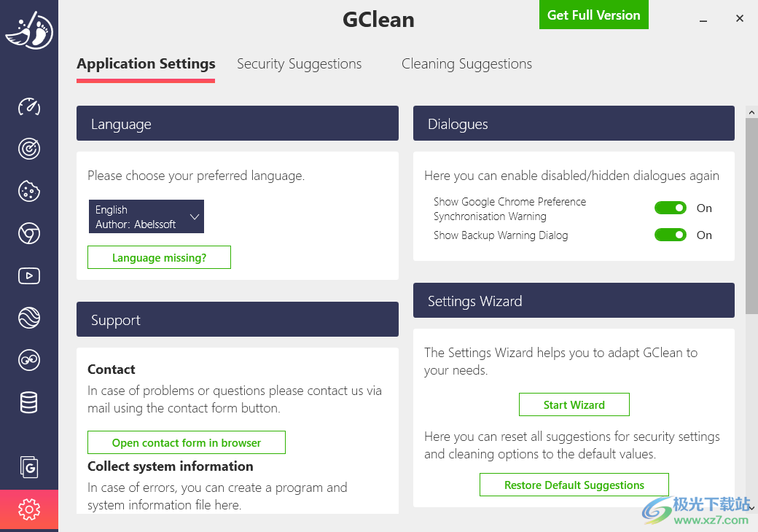Open the language selection dropdown
This screenshot has height=532, width=758.
146,216
